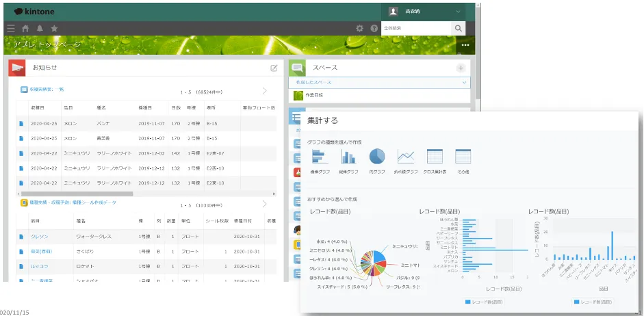Click the kintone logo
This screenshot has width=644, height=316.
click(34, 12)
